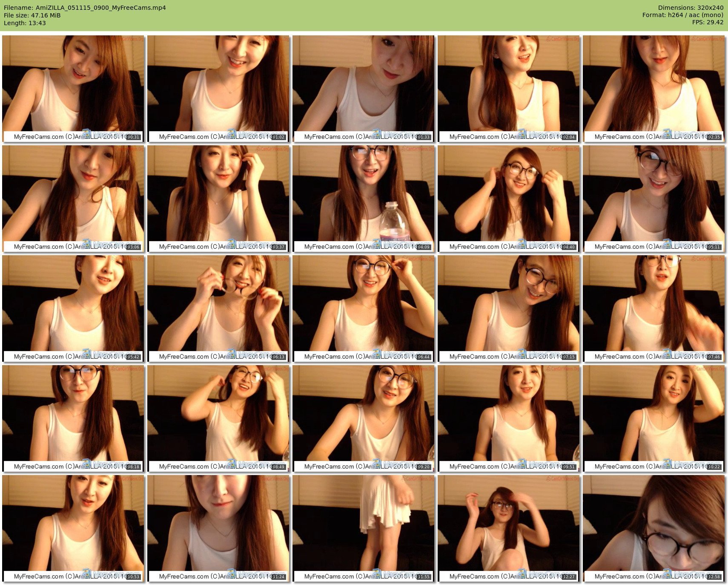Click the thumbnail timestamped 01:02
This screenshot has height=585, width=728.
(218, 89)
